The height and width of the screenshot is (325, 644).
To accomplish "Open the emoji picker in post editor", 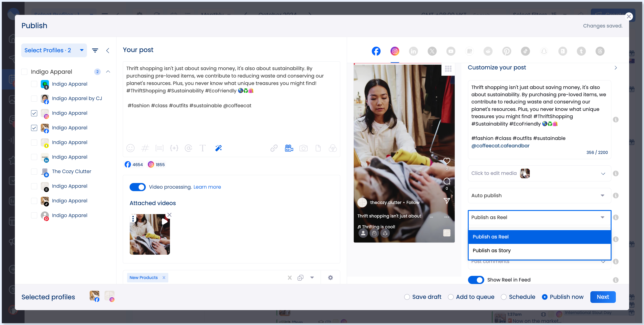I will 130,148.
